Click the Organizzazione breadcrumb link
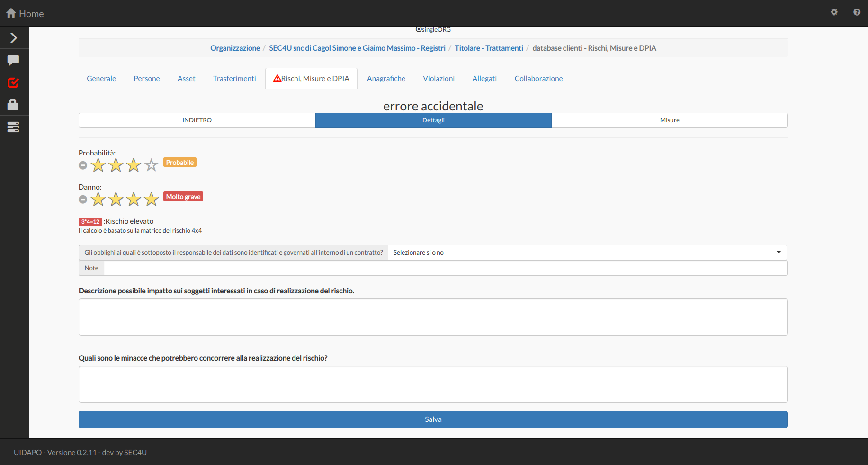Screen dimensions: 868x465 235,48
